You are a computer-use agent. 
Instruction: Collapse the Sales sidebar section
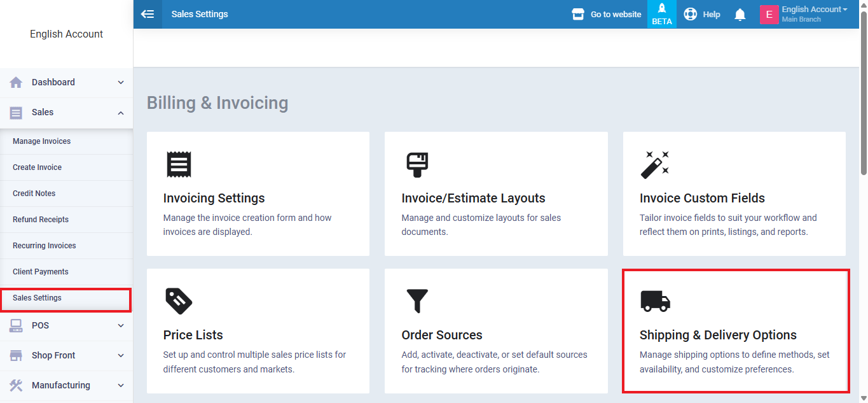click(x=66, y=112)
